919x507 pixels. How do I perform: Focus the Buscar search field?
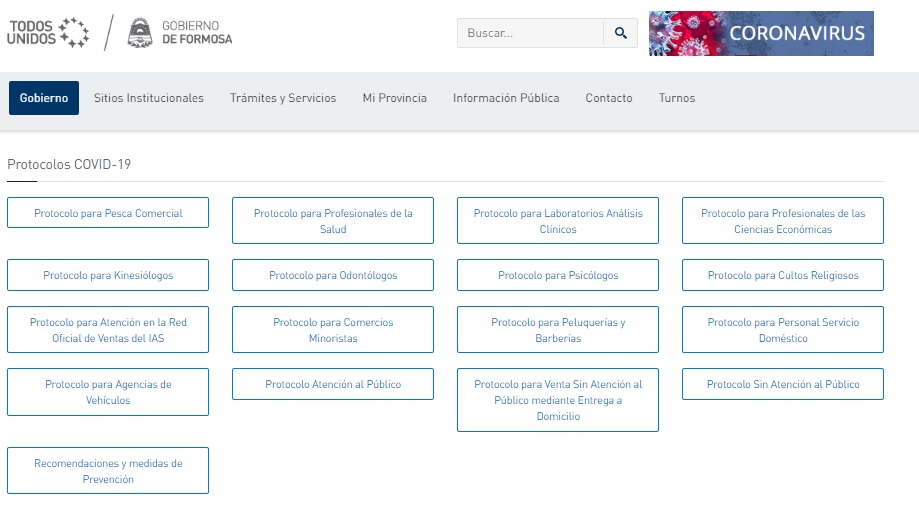click(x=530, y=33)
